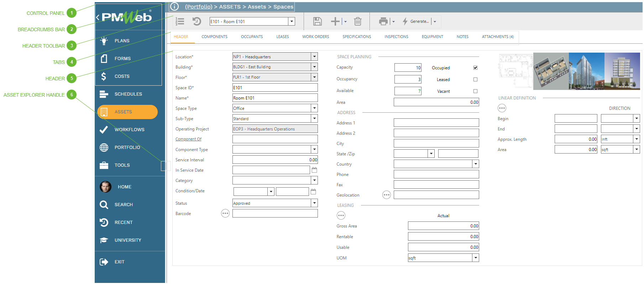Image resolution: width=644 pixels, height=284 pixels.
Task: Click the Component Of link
Action: (188, 139)
